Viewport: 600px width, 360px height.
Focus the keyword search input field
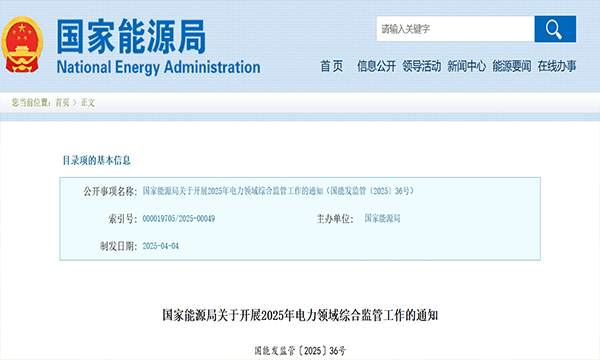[455, 29]
